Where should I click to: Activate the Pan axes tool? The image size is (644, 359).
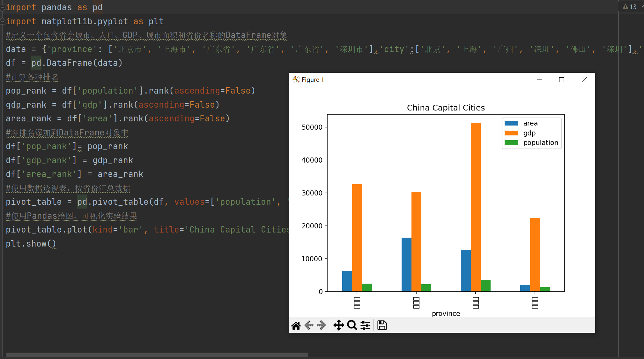click(338, 325)
